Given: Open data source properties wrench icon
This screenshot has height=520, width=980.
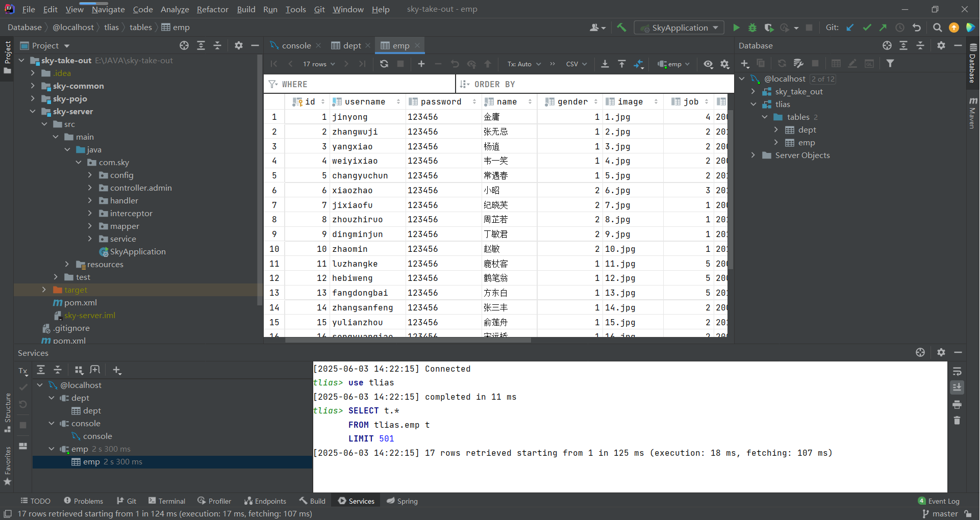Looking at the screenshot, I should (798, 64).
